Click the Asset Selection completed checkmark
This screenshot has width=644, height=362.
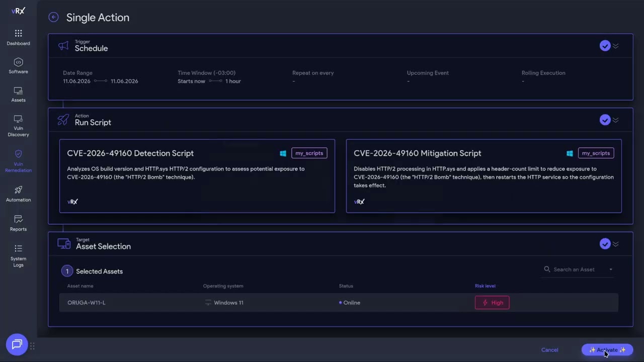605,244
